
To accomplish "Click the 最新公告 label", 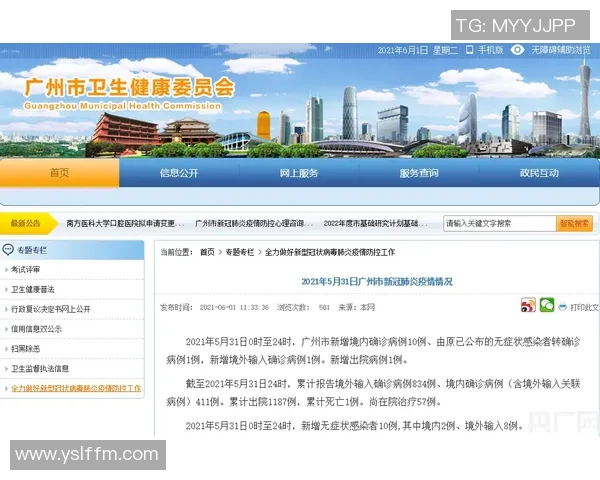I will click(25, 223).
